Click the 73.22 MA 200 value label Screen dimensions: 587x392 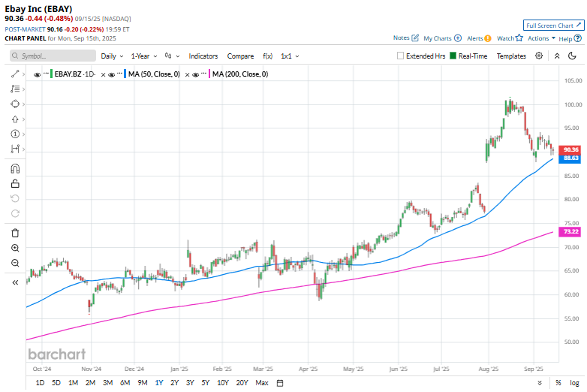tap(570, 231)
